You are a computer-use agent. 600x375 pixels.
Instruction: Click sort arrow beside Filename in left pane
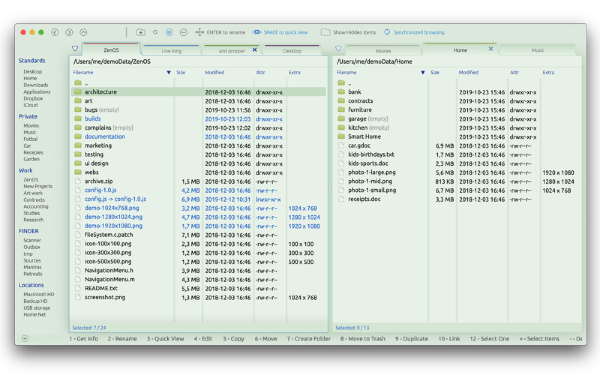click(168, 72)
